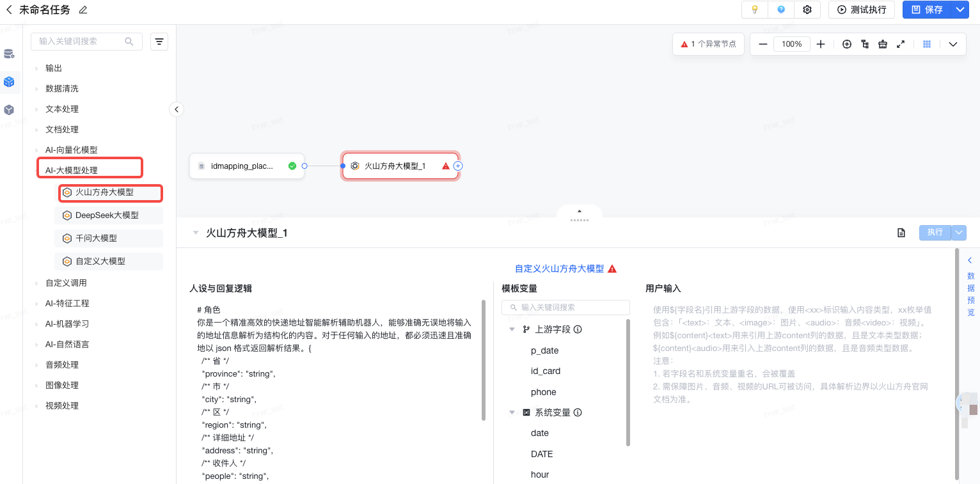Click the pencil icon to rename task

[x=83, y=10]
